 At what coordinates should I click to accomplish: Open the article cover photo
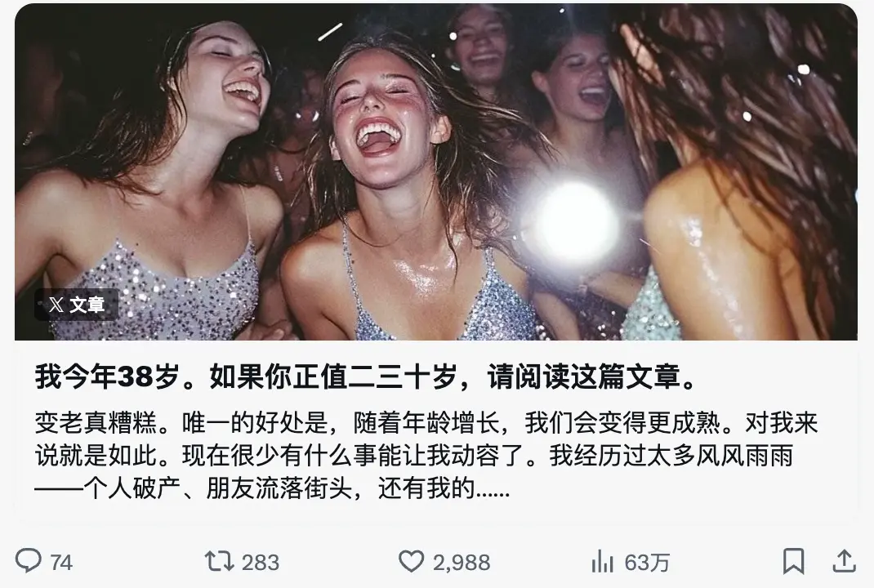coord(436,171)
